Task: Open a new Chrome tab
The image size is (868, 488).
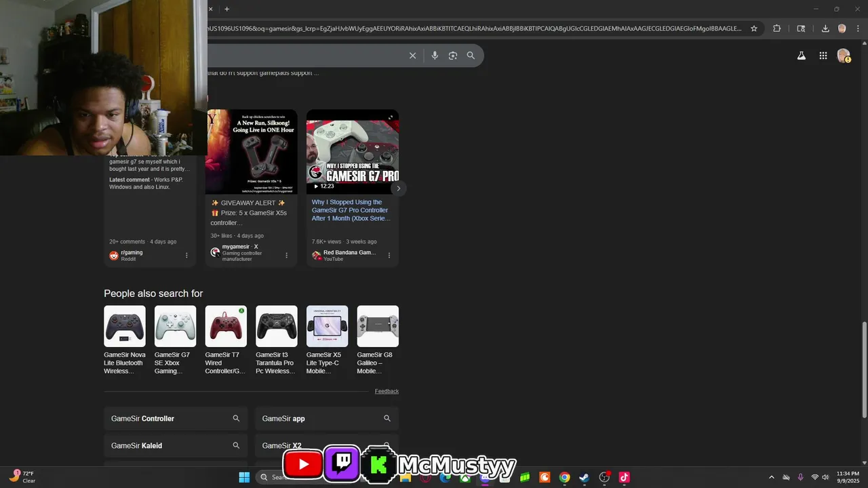Action: pos(226,9)
